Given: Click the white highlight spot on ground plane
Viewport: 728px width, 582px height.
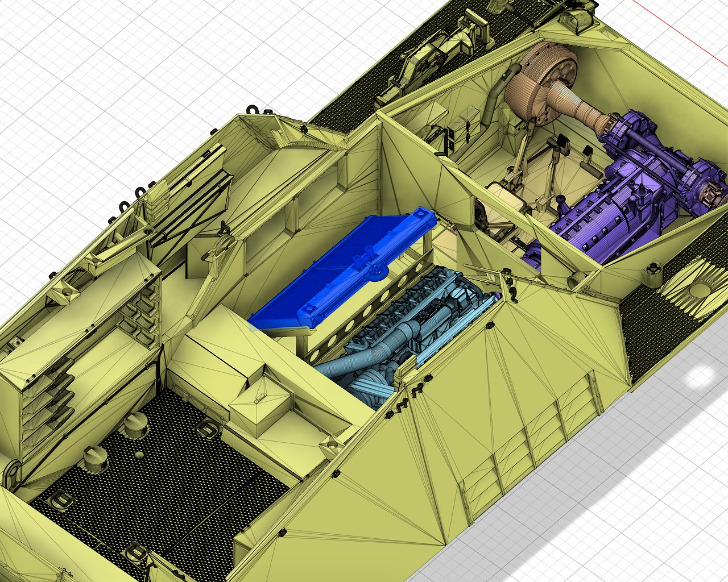Looking at the screenshot, I should (700, 376).
